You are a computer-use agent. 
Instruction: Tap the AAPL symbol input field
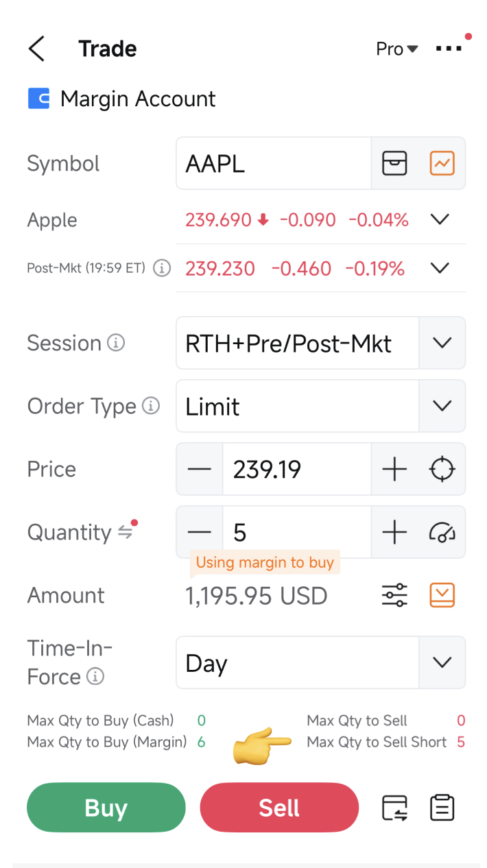point(274,164)
